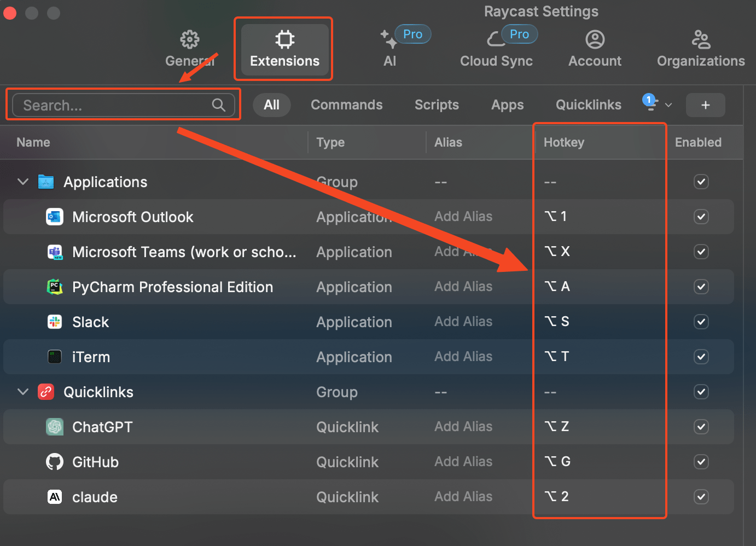Uncheck the Slack enabled checkbox
Screen dimensions: 756x546
[701, 322]
